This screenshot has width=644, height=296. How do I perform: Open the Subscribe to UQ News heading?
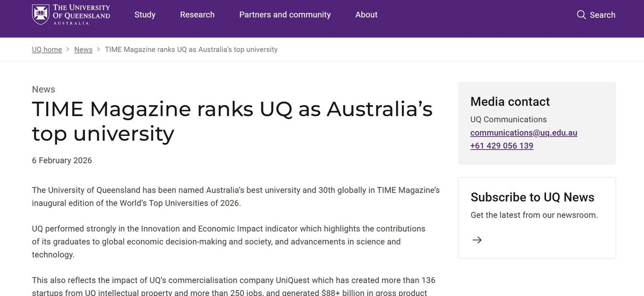532,197
